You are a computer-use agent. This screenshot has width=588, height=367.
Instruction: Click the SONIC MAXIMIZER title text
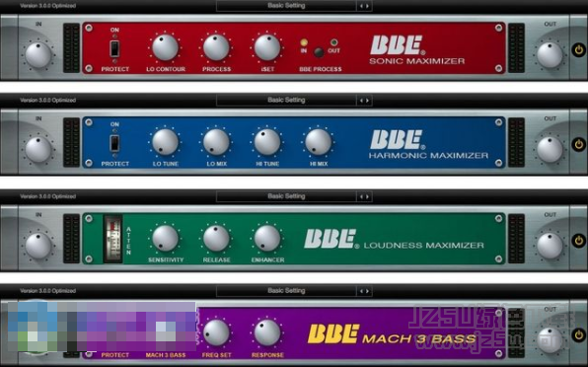click(x=417, y=61)
